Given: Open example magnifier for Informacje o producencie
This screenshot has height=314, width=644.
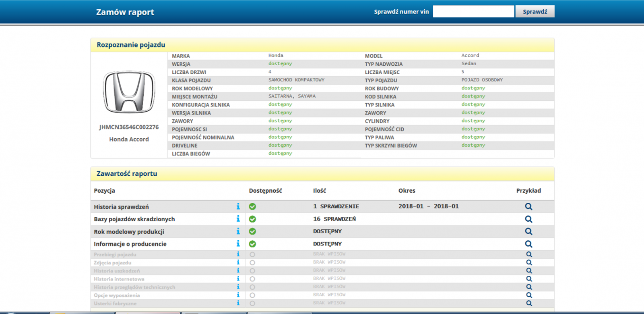Looking at the screenshot, I should 528,244.
